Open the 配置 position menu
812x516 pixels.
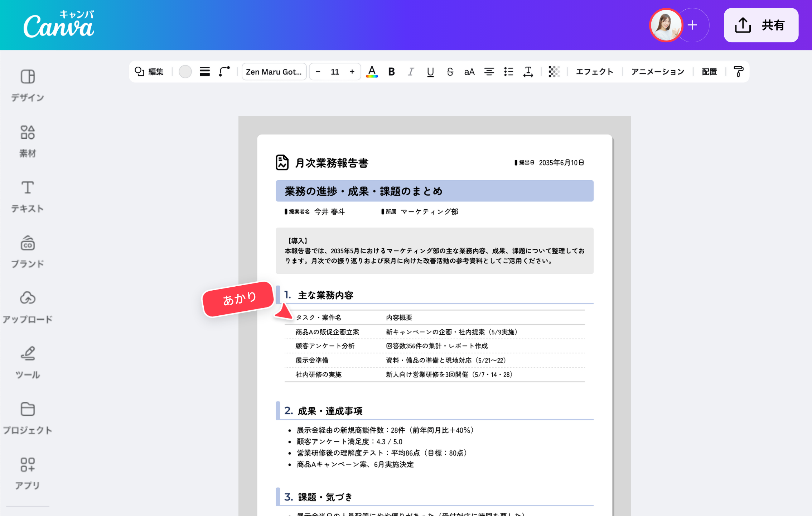point(709,72)
